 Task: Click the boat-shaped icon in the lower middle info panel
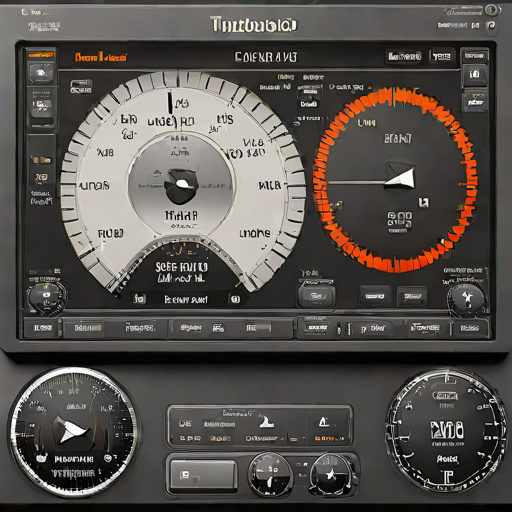(266, 422)
